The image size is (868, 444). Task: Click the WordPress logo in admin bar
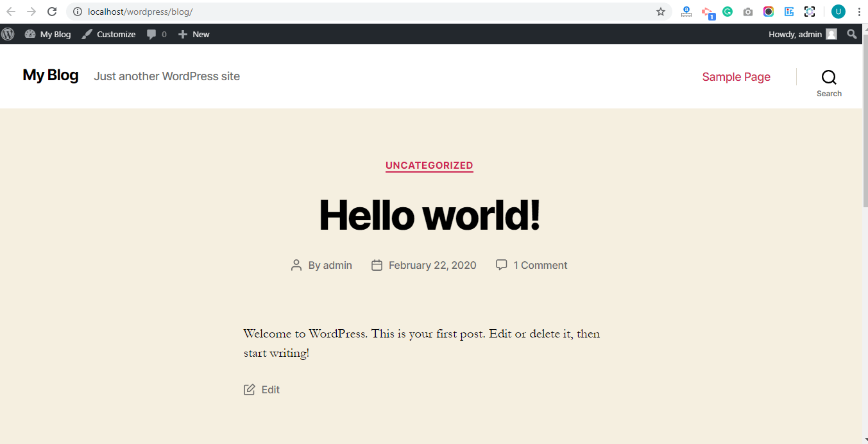point(8,34)
